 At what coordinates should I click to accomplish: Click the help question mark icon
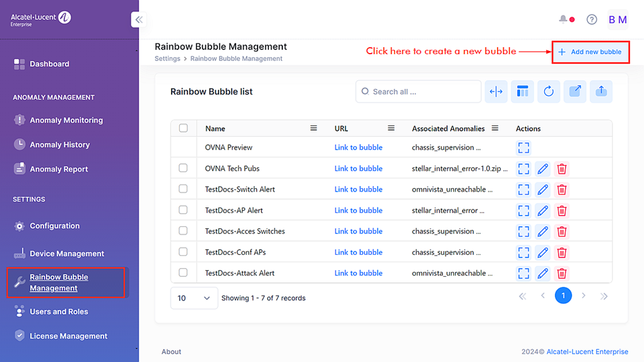592,20
